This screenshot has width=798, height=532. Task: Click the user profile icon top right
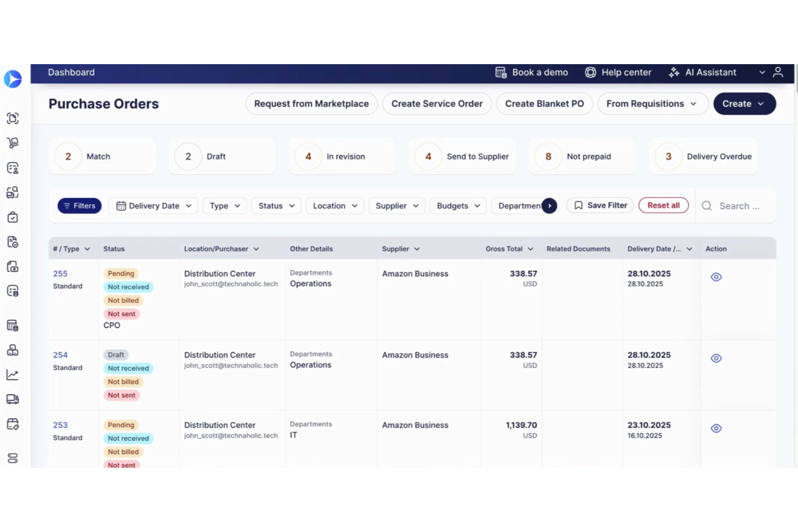click(x=778, y=72)
